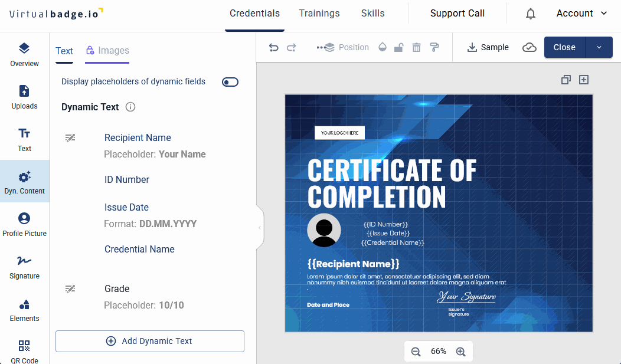This screenshot has width=621, height=364.
Task: Click the zoom out magnifier
Action: [416, 352]
